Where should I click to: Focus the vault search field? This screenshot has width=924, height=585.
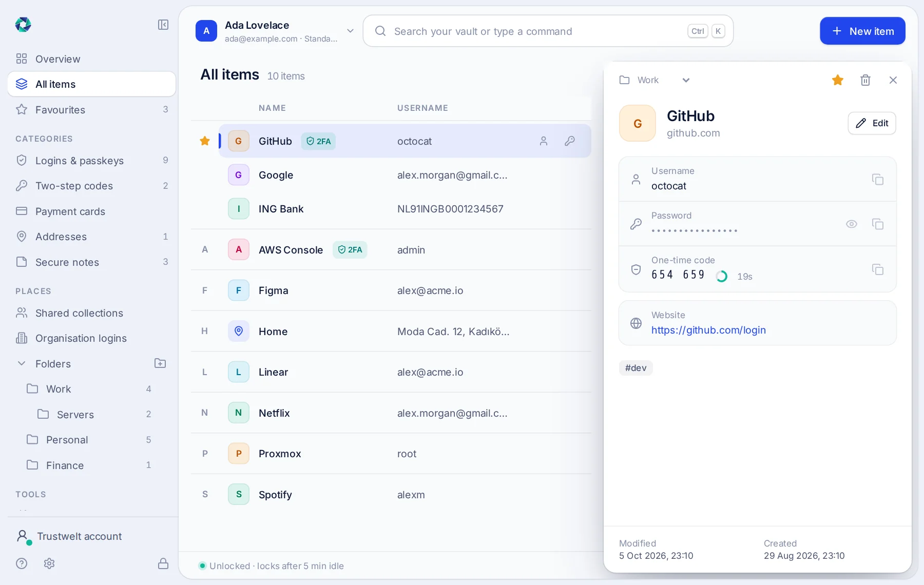[x=548, y=31]
